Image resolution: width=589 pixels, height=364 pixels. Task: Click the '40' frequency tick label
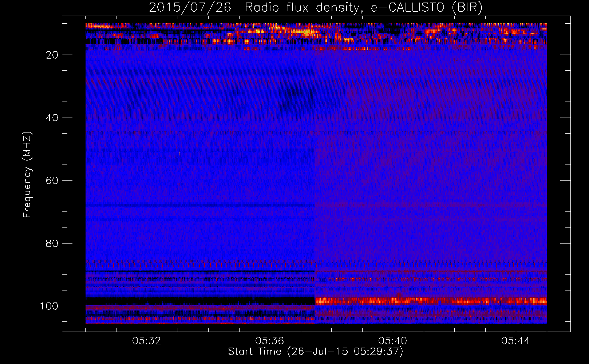click(x=52, y=118)
